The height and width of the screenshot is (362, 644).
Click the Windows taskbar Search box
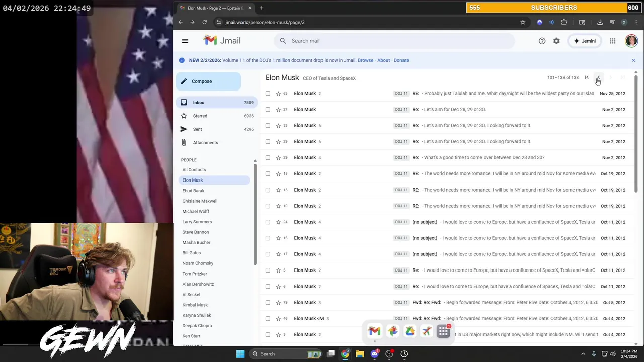(x=286, y=354)
